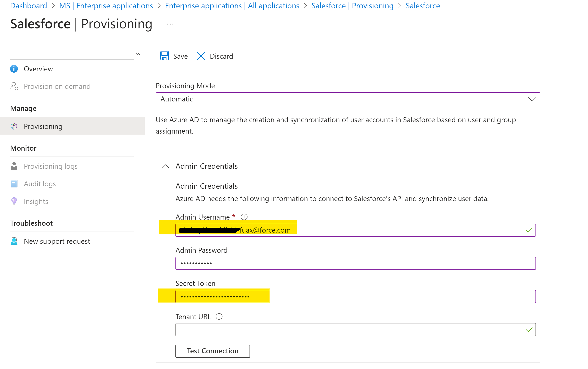588x369 pixels.
Task: Click info icon beside Tenant URL
Action: [219, 317]
